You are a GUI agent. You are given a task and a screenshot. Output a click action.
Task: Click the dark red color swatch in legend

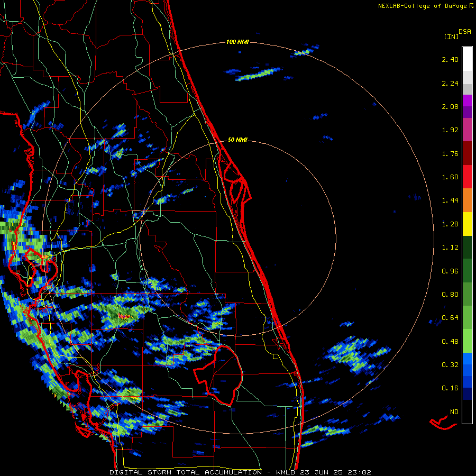click(467, 153)
